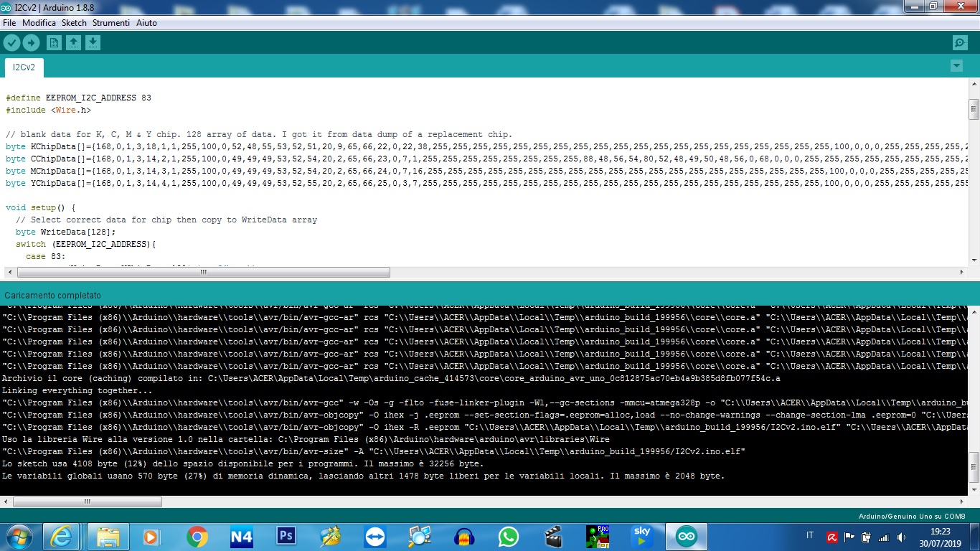Click the '#include <Wire.h>' line
This screenshot has height=551, width=980.
(48, 110)
